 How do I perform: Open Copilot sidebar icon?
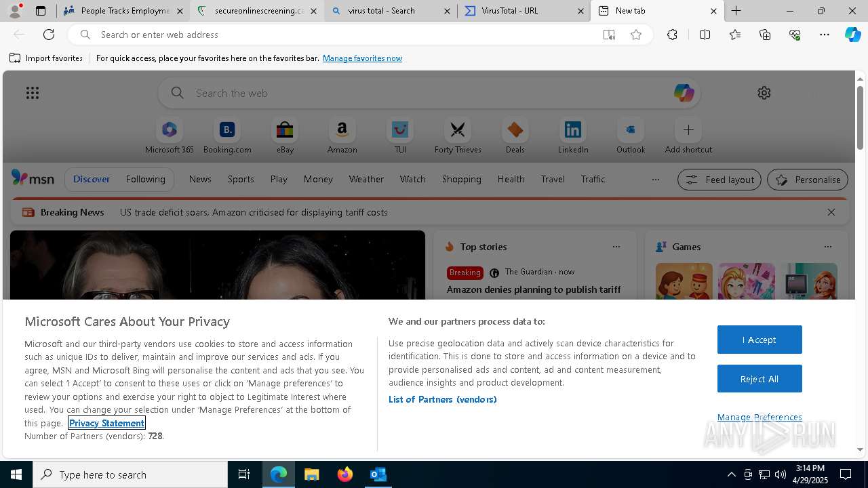(x=852, y=35)
